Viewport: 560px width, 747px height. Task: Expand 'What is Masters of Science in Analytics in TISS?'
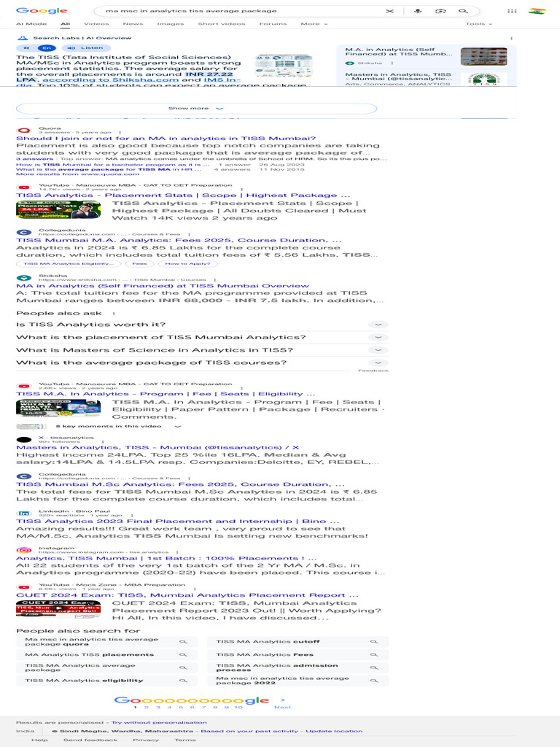coord(202,350)
